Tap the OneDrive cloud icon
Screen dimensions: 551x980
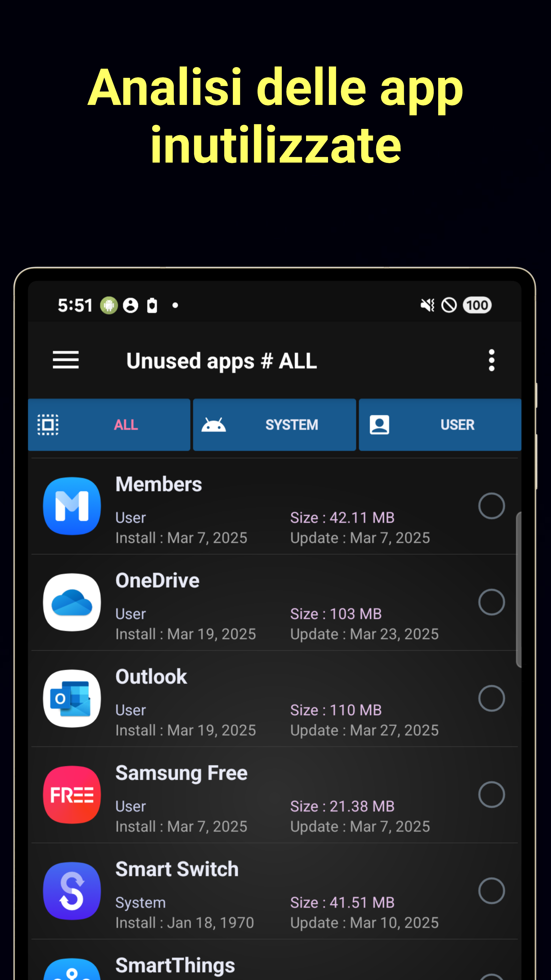[72, 602]
